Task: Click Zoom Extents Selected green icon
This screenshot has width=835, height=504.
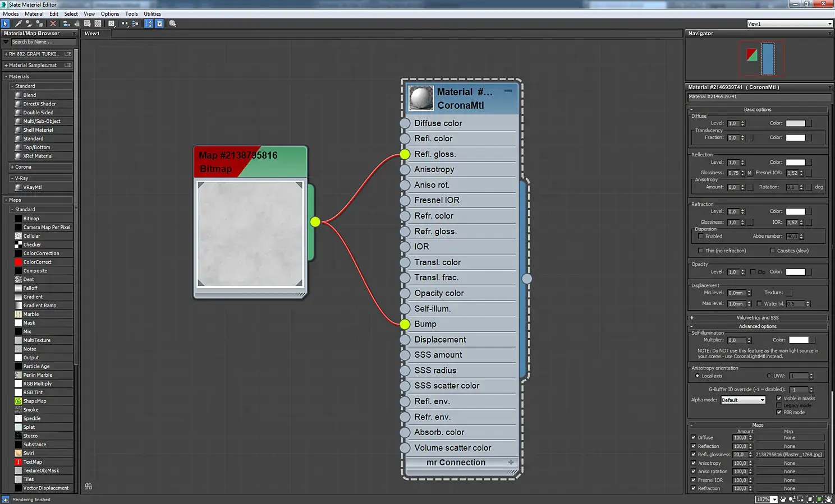Action: [819, 499]
